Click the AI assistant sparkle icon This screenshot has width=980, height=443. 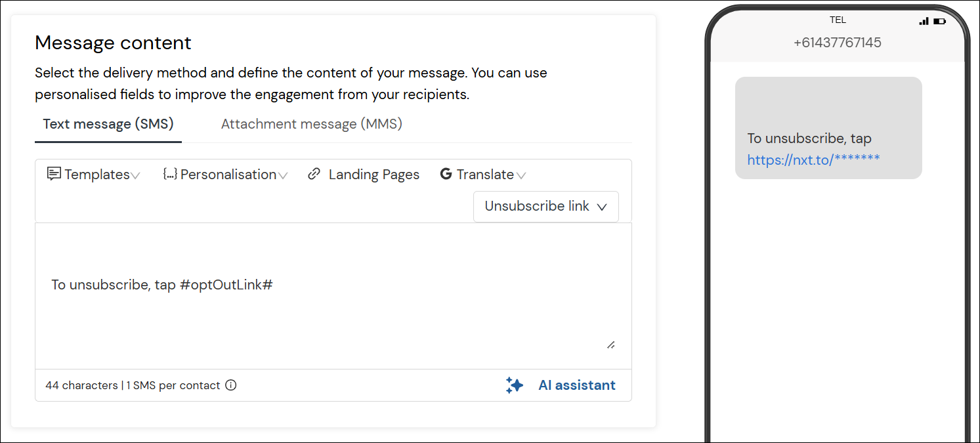click(515, 385)
